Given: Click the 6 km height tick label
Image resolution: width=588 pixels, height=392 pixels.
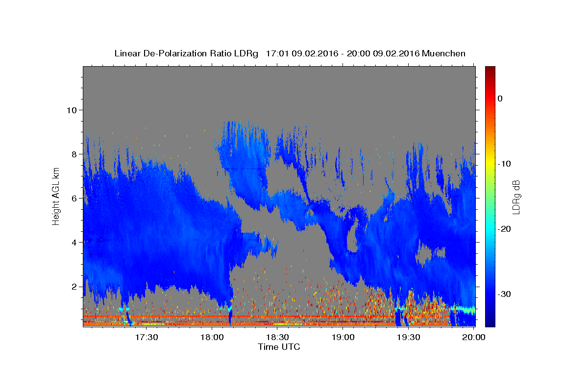Looking at the screenshot, I should [x=74, y=198].
